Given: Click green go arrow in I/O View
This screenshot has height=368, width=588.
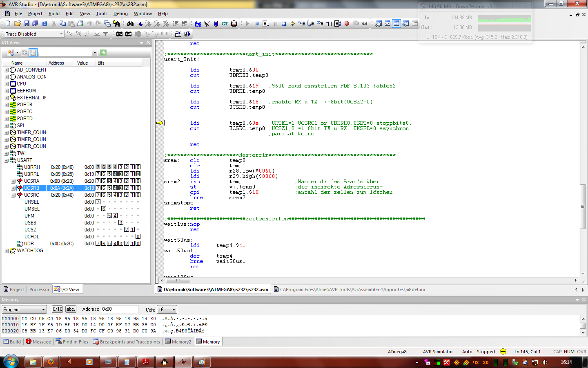Looking at the screenshot, I should click(x=103, y=53).
